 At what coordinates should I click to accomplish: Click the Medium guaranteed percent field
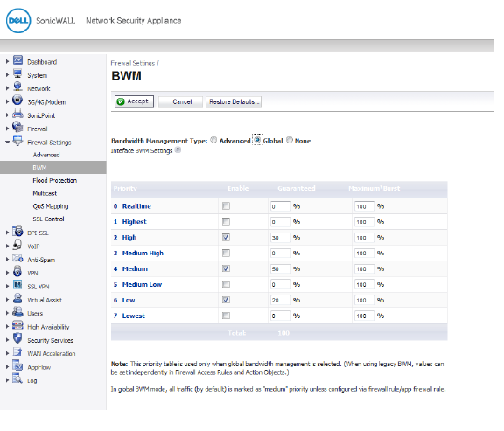(280, 268)
